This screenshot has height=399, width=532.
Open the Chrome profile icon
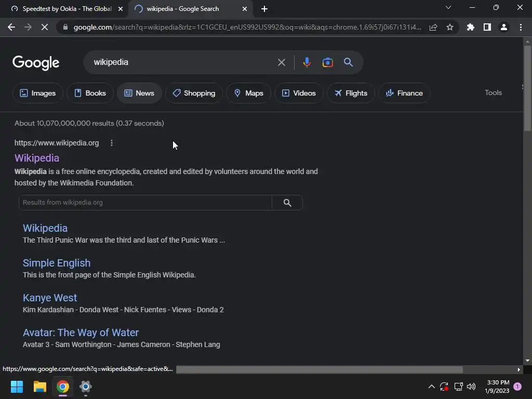point(504,27)
